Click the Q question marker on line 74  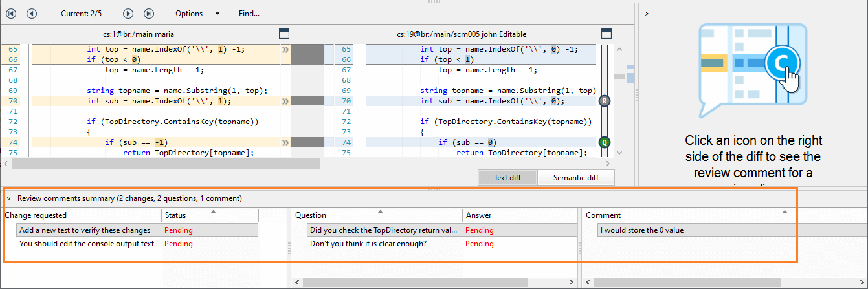[605, 142]
